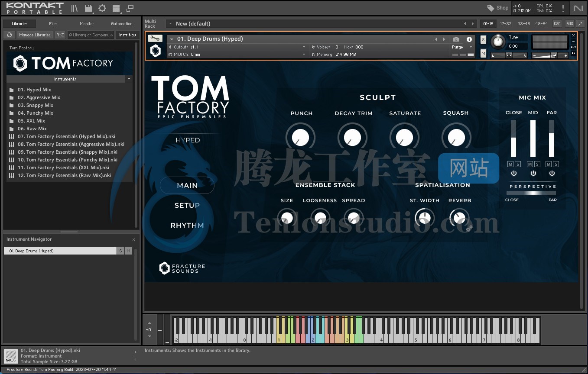Solo the instrument in the header

[x=484, y=40]
